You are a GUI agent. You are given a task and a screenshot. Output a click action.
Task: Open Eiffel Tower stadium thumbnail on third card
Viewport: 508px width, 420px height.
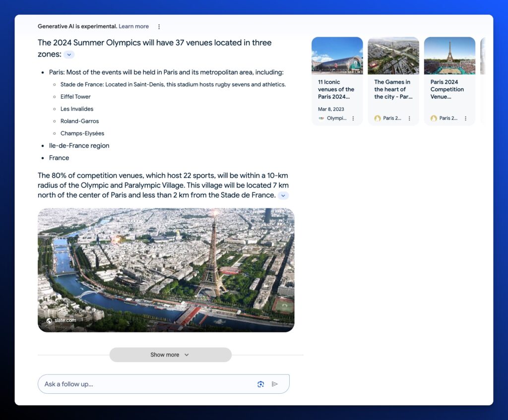point(449,56)
